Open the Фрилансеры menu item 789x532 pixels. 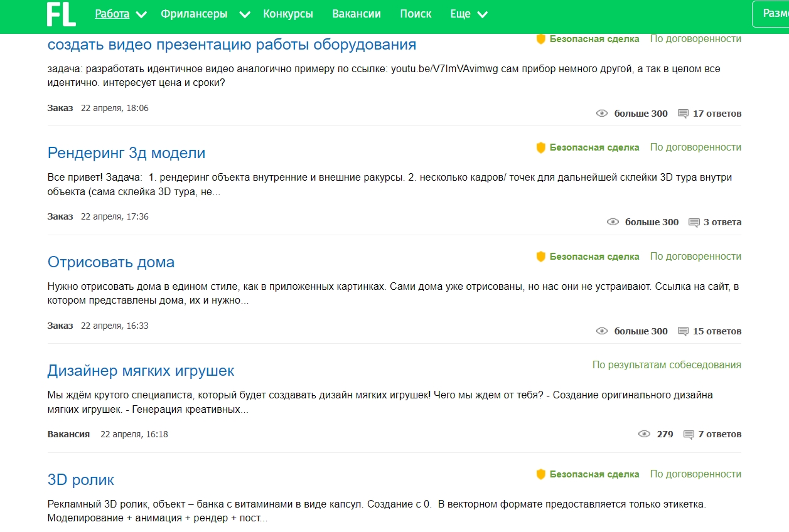coord(194,14)
